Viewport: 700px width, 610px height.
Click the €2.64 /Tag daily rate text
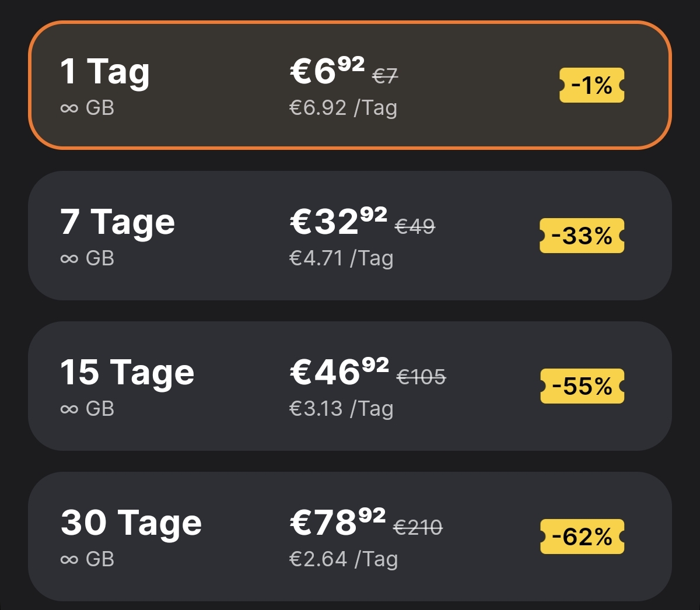[x=344, y=559]
